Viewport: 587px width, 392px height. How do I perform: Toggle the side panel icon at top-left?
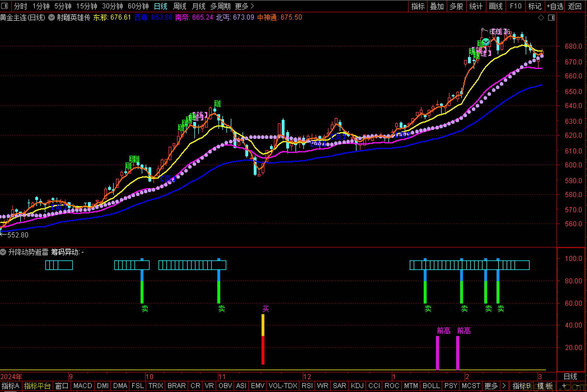coord(5,6)
